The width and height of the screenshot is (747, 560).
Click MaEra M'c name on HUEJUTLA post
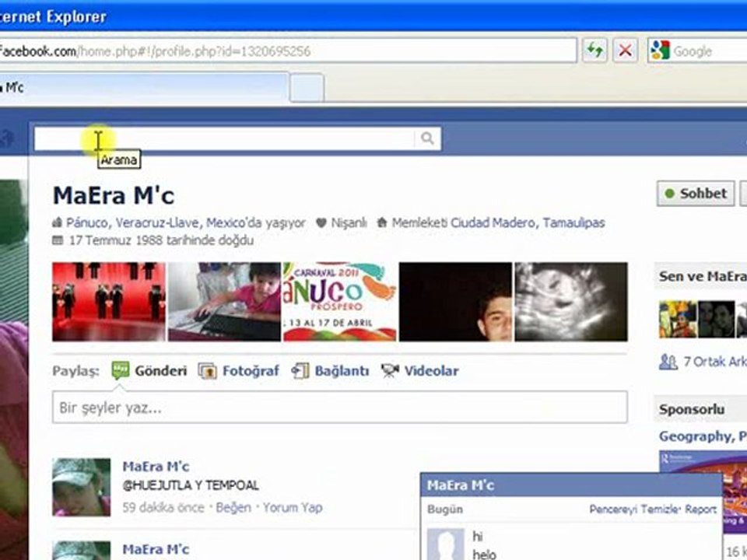[156, 466]
